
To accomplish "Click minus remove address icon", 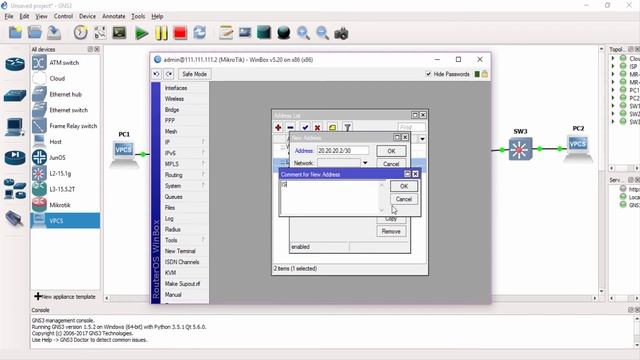I will (290, 127).
